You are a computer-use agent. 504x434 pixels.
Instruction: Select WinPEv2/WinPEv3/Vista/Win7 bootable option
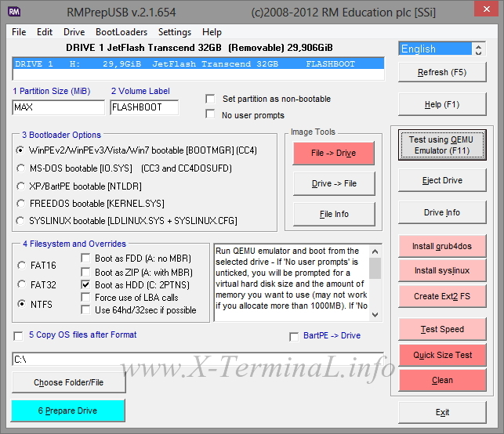pos(20,150)
